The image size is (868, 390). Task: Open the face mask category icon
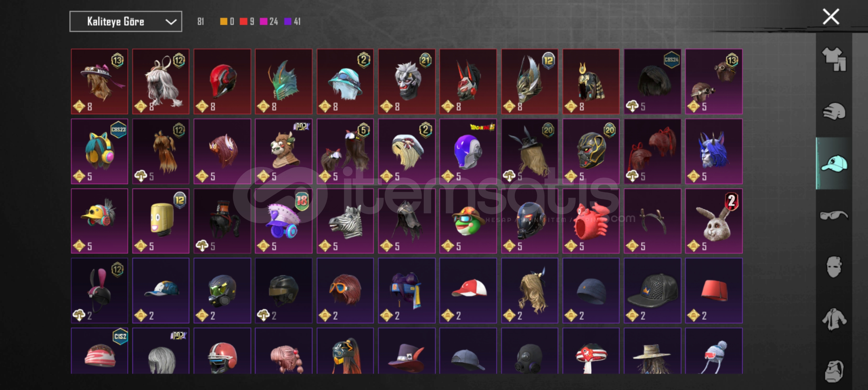pyautogui.click(x=834, y=267)
